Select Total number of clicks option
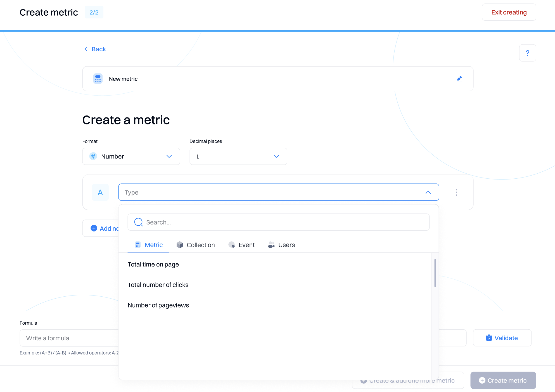Viewport: 555px width, 392px height. click(158, 285)
